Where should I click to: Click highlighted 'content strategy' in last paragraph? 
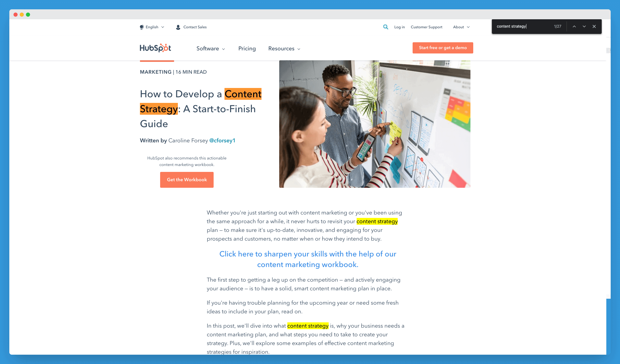(308, 326)
